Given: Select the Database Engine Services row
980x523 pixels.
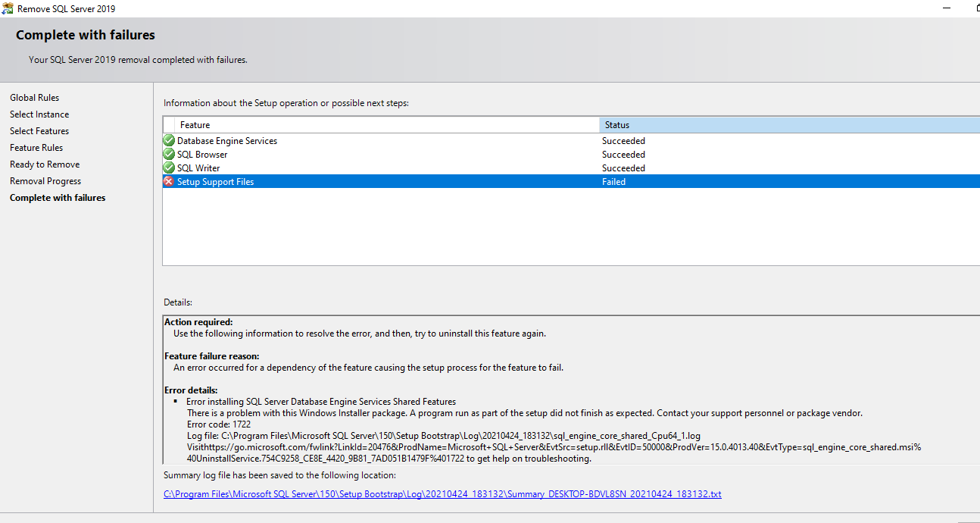Looking at the screenshot, I should pos(571,140).
